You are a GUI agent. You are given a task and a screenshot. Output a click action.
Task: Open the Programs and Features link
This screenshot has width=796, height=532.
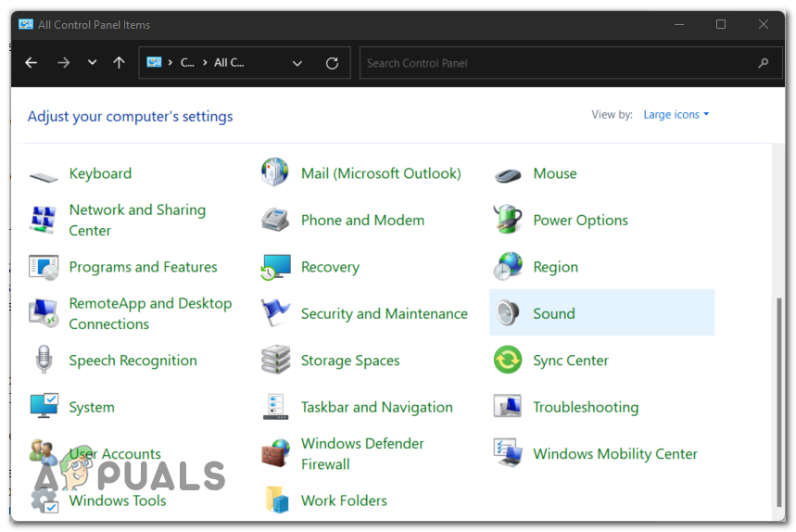click(143, 267)
